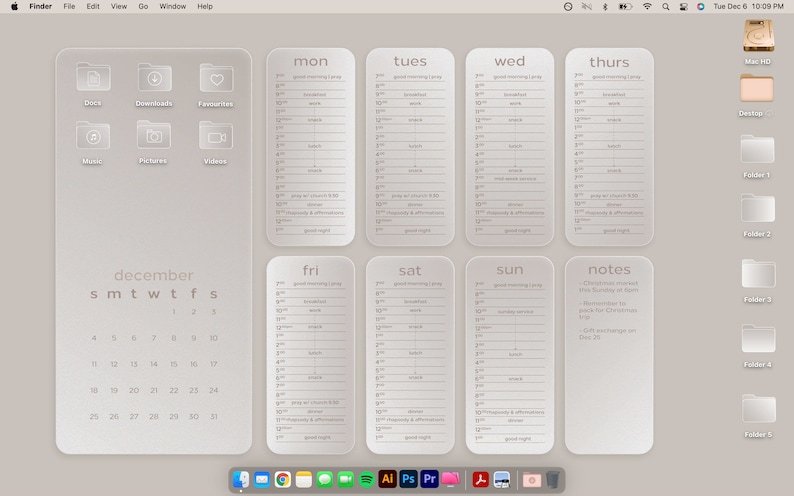Open Messages app in the Dock
This screenshot has width=794, height=496.
coord(325,479)
